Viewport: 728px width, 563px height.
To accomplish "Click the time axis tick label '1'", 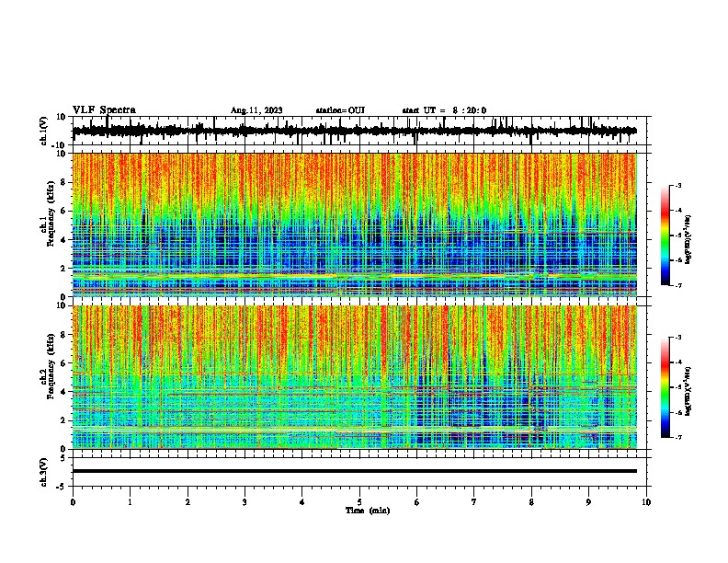I will pos(130,502).
